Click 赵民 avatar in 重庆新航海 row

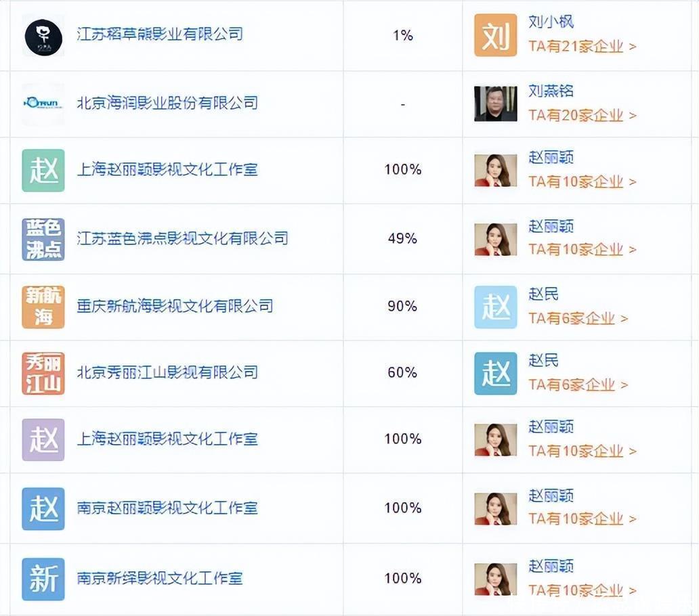coord(495,307)
